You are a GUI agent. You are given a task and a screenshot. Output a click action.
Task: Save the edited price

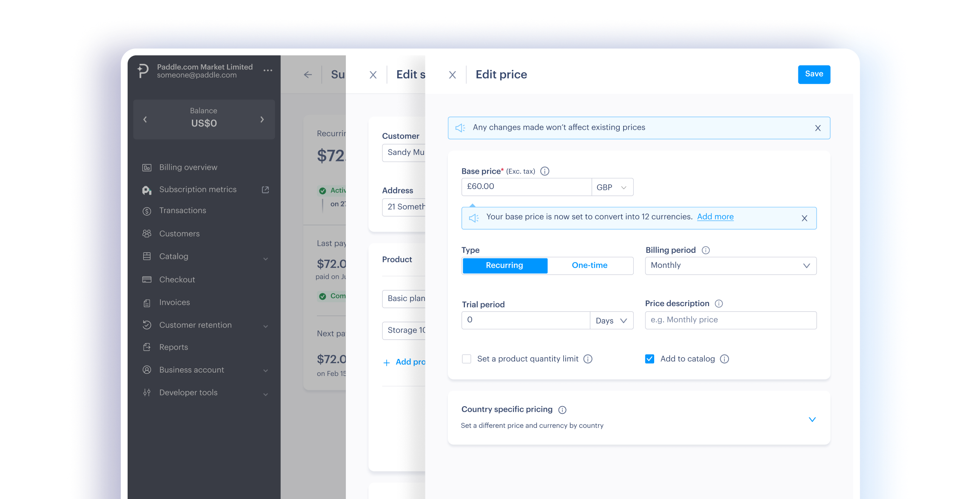(x=814, y=74)
